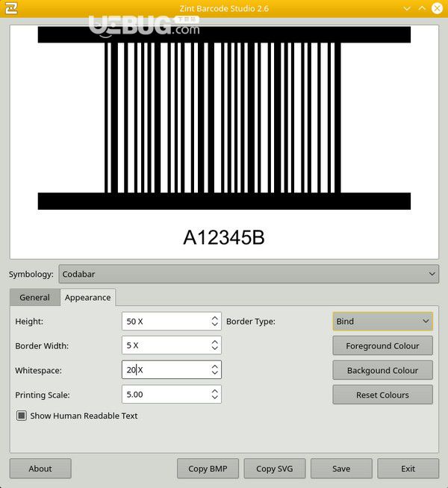Screen dimensions: 448x488
Task: Lower Whitespace using the down arrow
Action: (x=214, y=373)
